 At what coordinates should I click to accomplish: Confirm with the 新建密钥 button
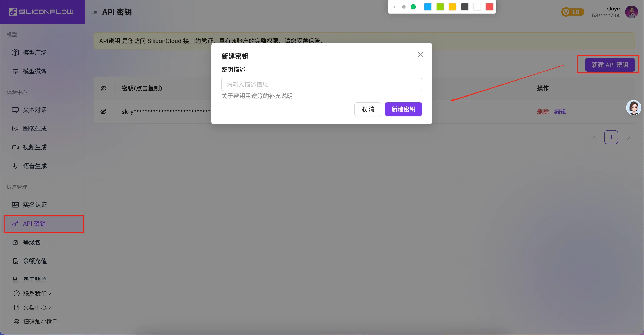click(x=403, y=109)
